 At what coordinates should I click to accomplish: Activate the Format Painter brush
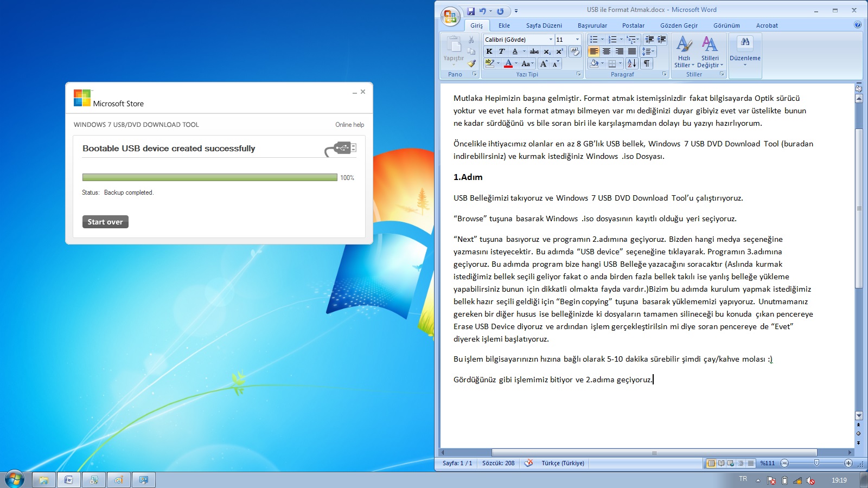(471, 63)
